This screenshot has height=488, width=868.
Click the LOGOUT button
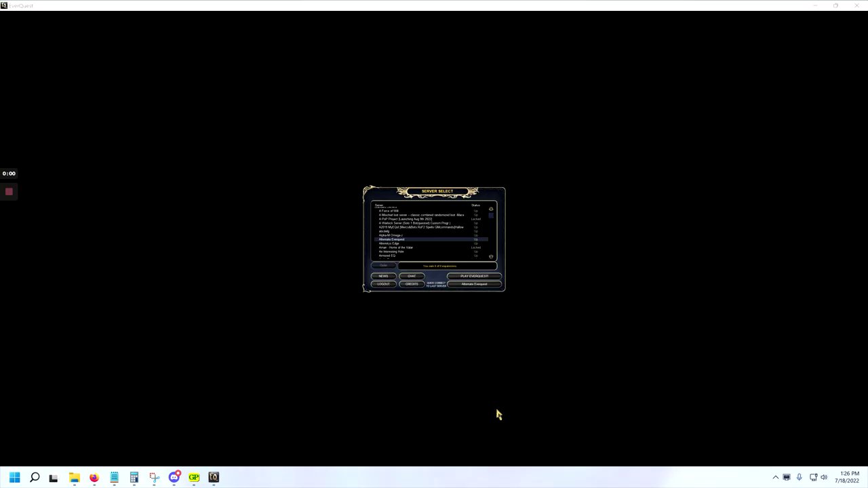(x=383, y=284)
